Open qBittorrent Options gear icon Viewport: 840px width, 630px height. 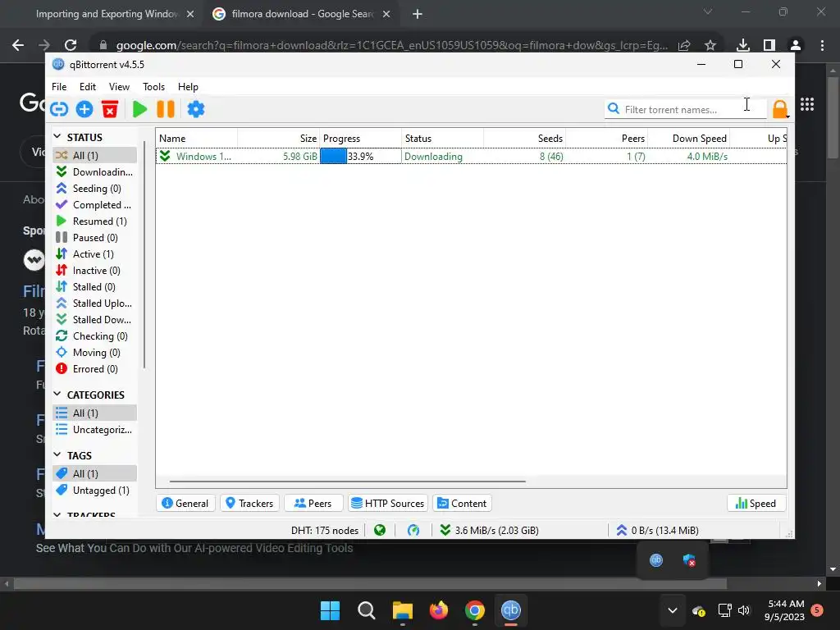tap(195, 109)
